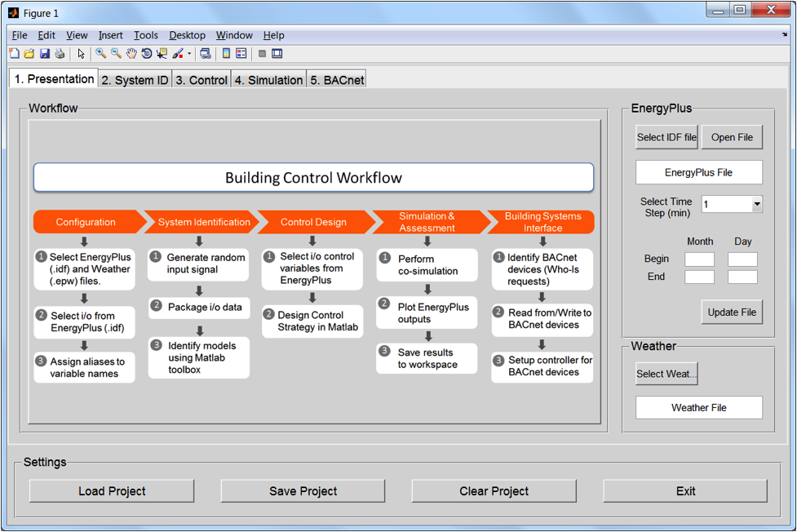797x532 pixels.
Task: Click the Link Plot icon
Action: [206, 53]
